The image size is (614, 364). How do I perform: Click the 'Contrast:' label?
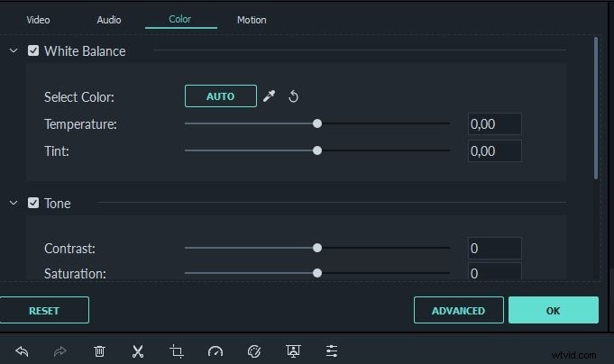69,249
